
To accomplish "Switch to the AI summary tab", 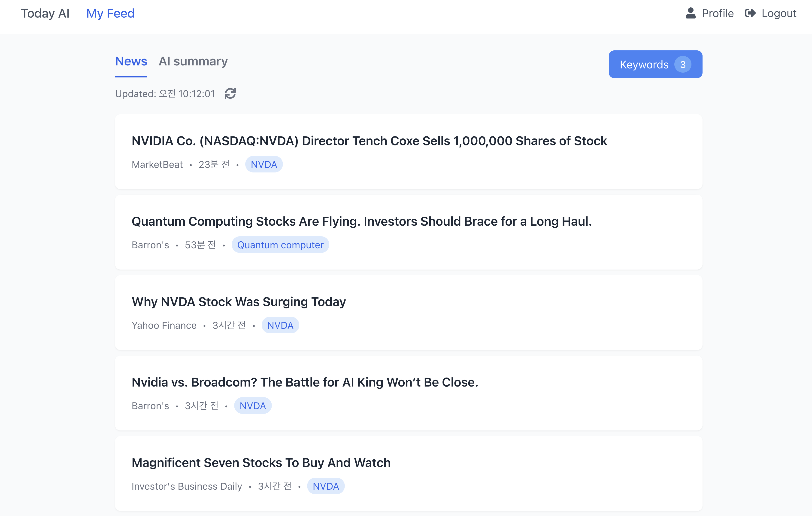I will coord(193,61).
